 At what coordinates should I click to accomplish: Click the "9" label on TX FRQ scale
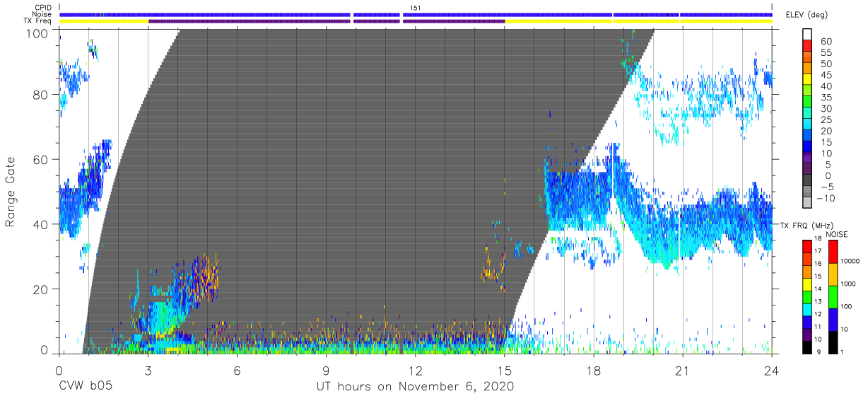point(820,351)
